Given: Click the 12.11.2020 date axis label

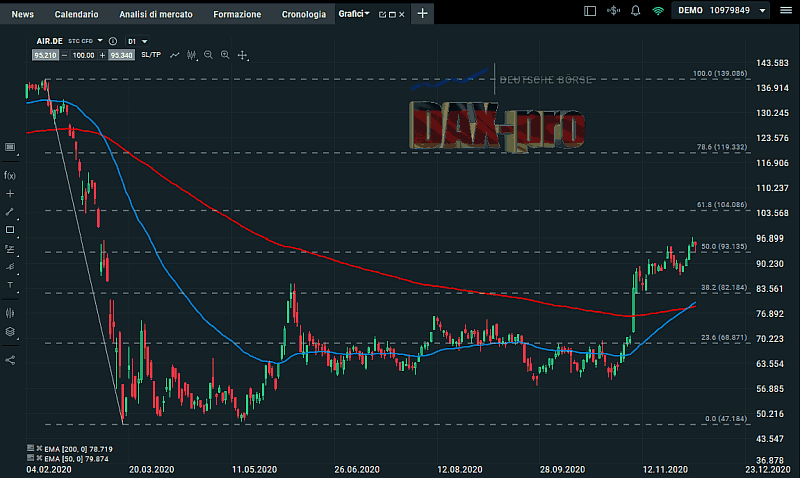Looking at the screenshot, I should click(x=665, y=469).
